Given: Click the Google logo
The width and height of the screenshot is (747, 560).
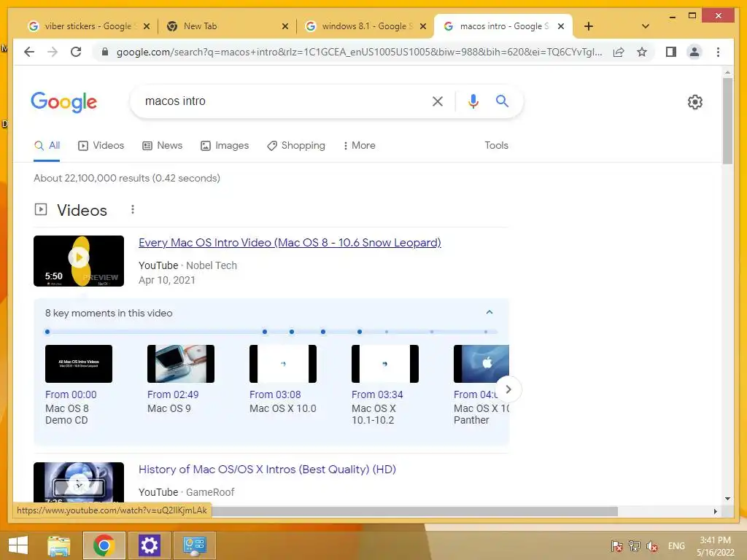Looking at the screenshot, I should coord(64,102).
